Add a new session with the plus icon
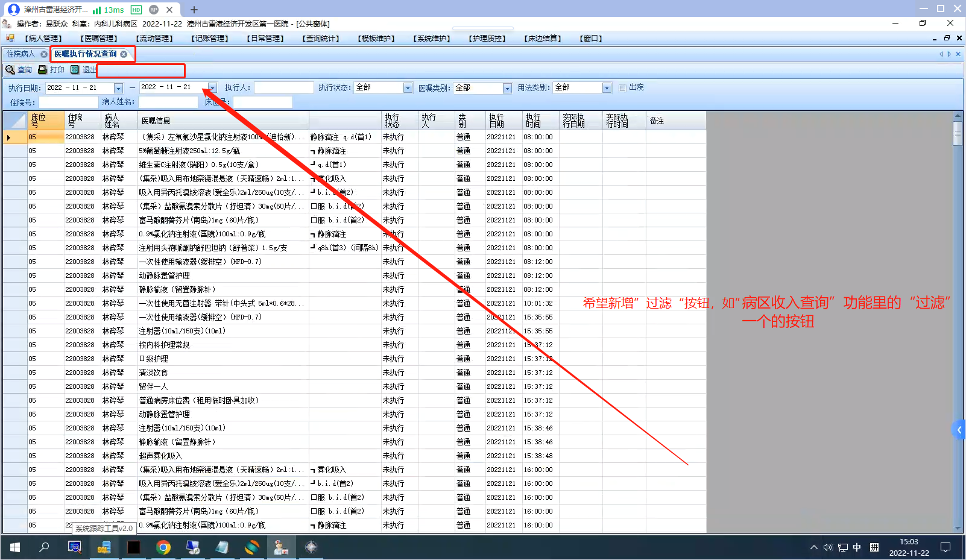 [x=194, y=10]
